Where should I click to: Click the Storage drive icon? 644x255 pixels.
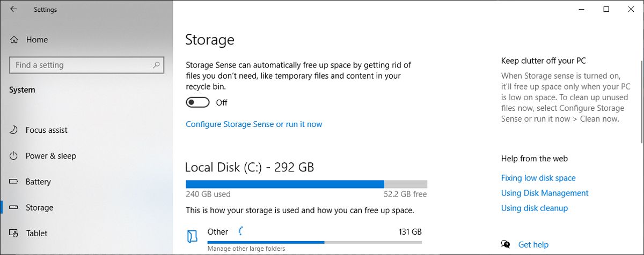click(14, 207)
